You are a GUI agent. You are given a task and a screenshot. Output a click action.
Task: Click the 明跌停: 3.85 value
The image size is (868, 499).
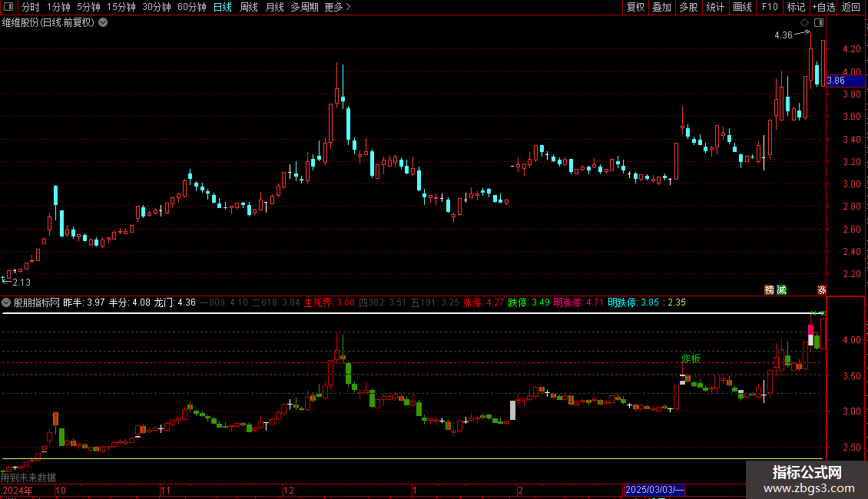[x=633, y=302]
